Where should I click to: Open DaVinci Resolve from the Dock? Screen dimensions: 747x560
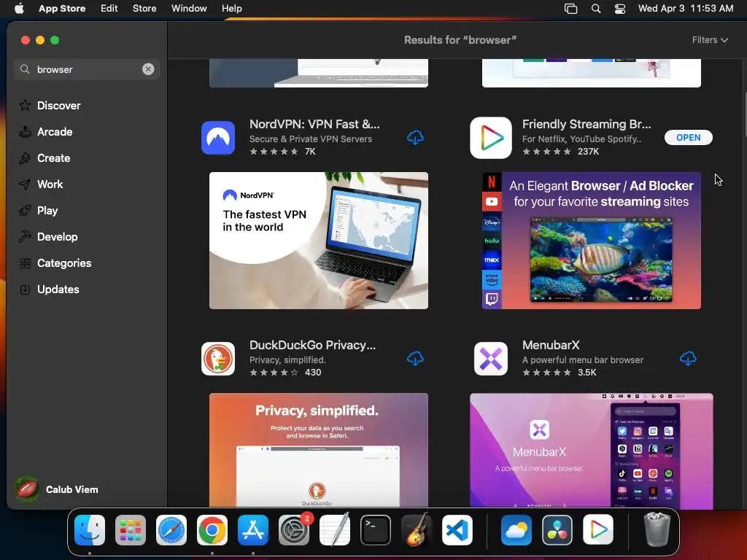click(x=557, y=530)
